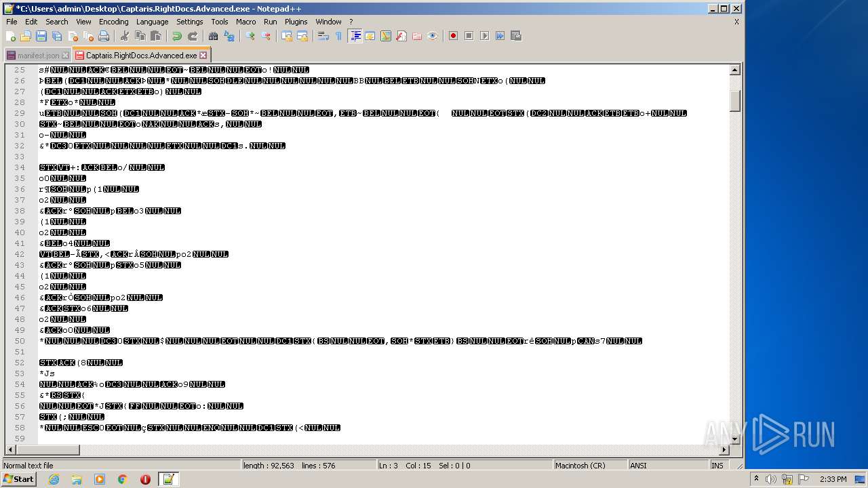The image size is (868, 488).
Task: Open the Windows Start menu
Action: pos(18,479)
